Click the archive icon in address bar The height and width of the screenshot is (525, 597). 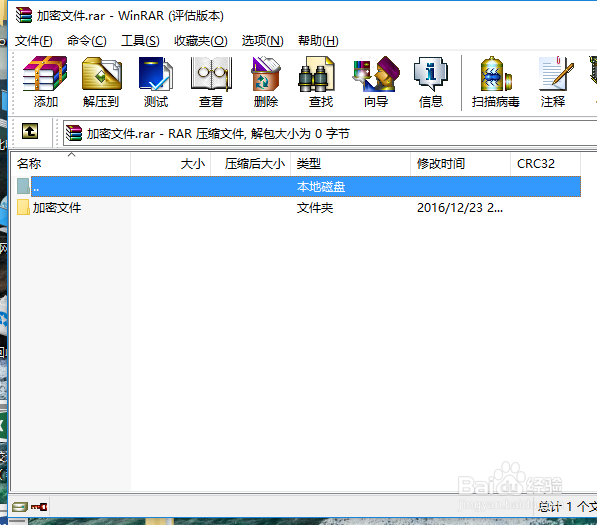(x=73, y=133)
